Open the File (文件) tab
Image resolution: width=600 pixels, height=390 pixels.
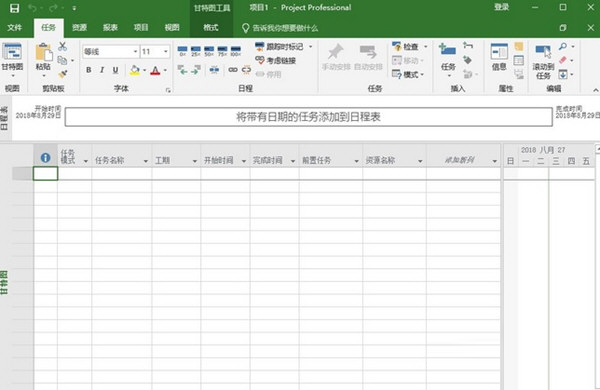(x=15, y=28)
